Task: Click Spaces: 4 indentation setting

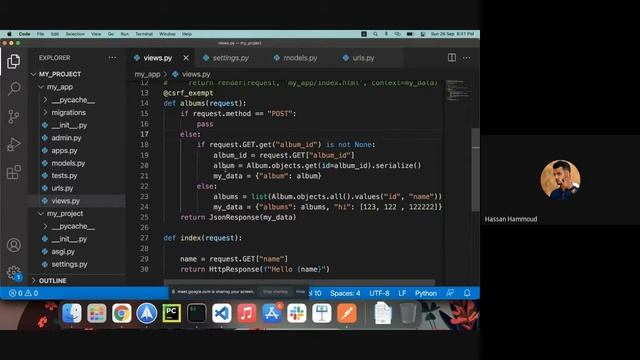Action: (345, 293)
